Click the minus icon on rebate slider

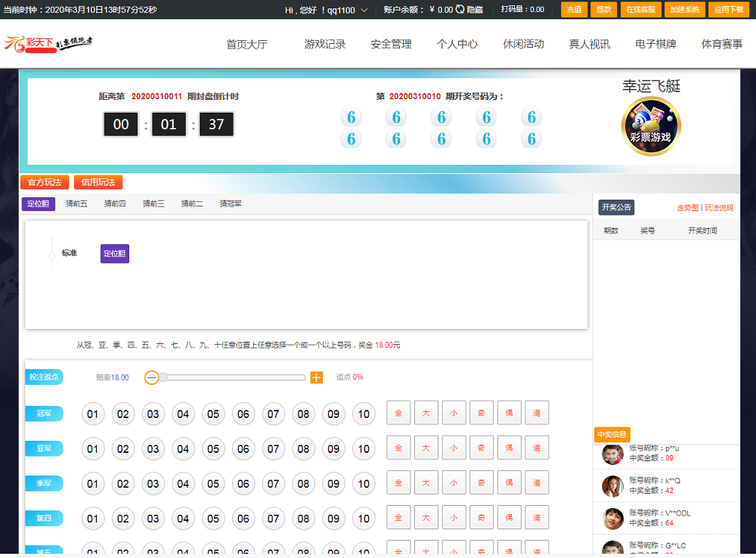coord(151,377)
